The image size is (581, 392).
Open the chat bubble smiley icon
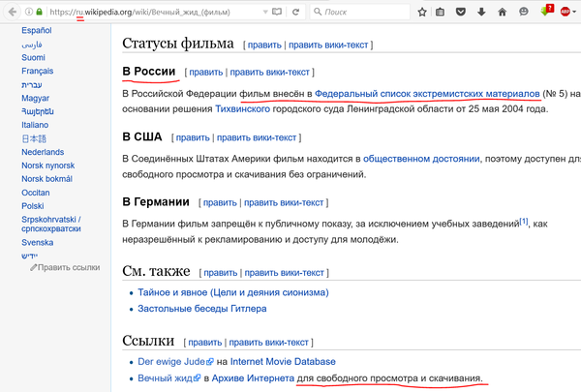tap(523, 12)
